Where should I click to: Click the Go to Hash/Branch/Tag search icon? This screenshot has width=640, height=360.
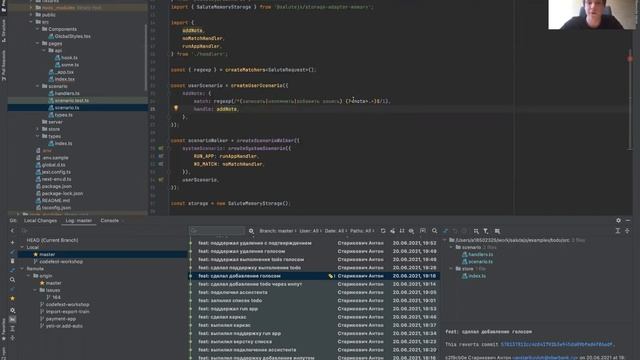pos(435,231)
